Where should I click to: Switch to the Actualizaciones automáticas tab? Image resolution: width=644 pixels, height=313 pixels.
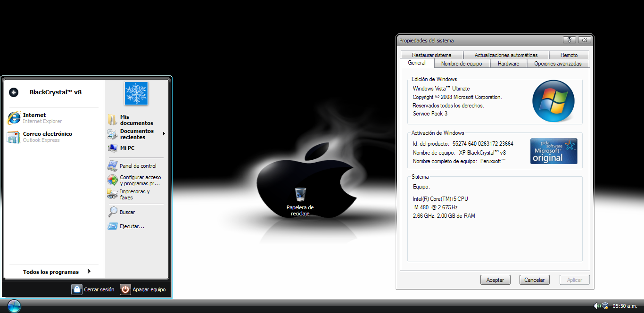(506, 55)
